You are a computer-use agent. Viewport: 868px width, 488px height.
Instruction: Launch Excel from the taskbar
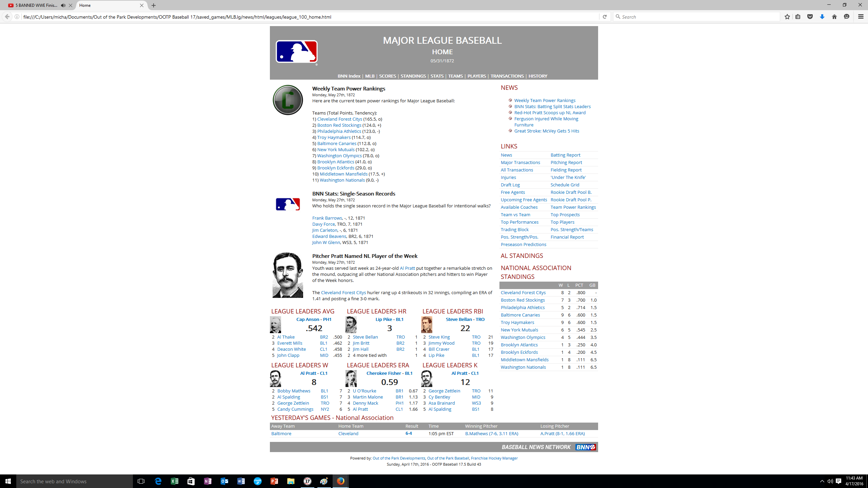(175, 481)
